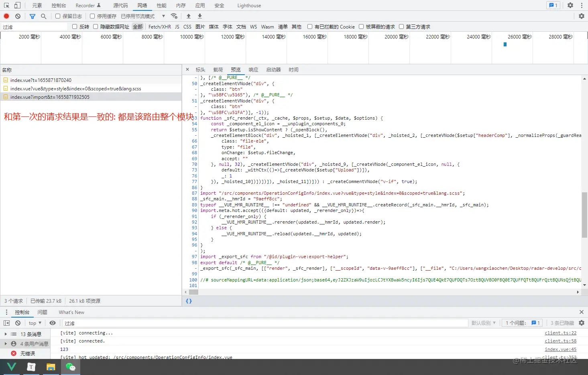
Task: Toggle the console sidebar icon
Action: pos(6,323)
